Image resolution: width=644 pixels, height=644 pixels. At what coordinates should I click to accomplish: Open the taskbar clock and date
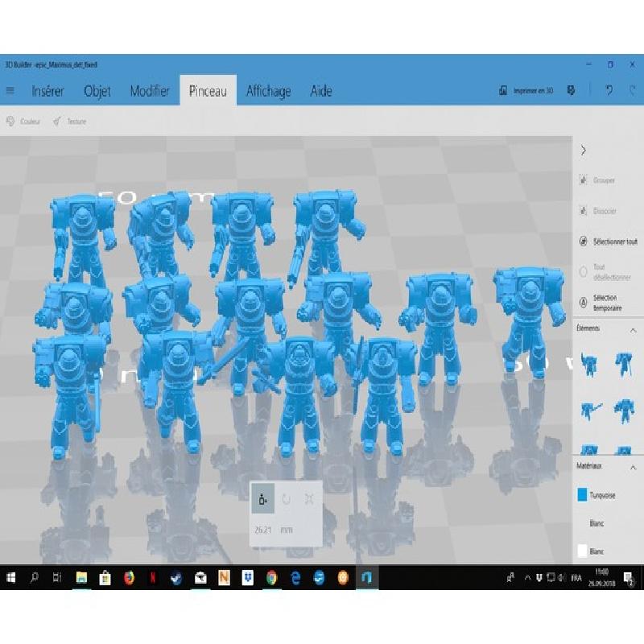(x=601, y=578)
